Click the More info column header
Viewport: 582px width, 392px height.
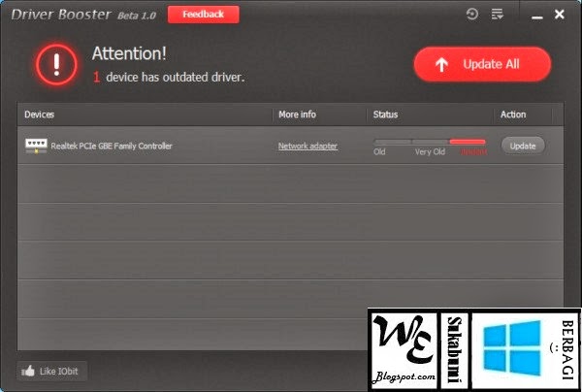[297, 114]
